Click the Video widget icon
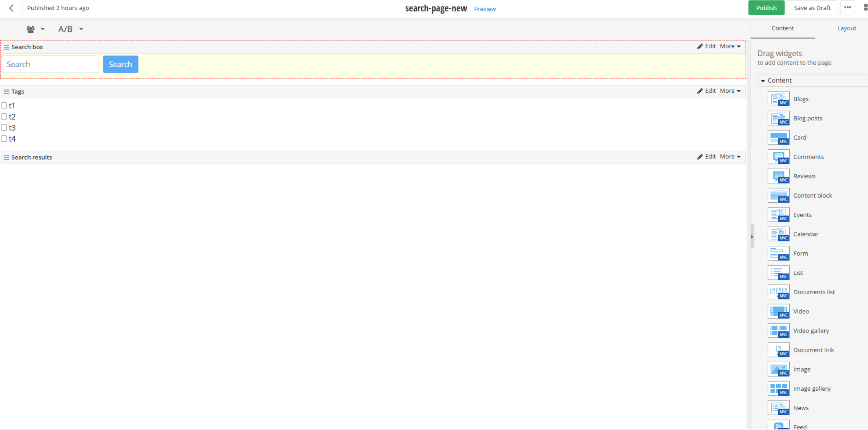 pyautogui.click(x=778, y=312)
